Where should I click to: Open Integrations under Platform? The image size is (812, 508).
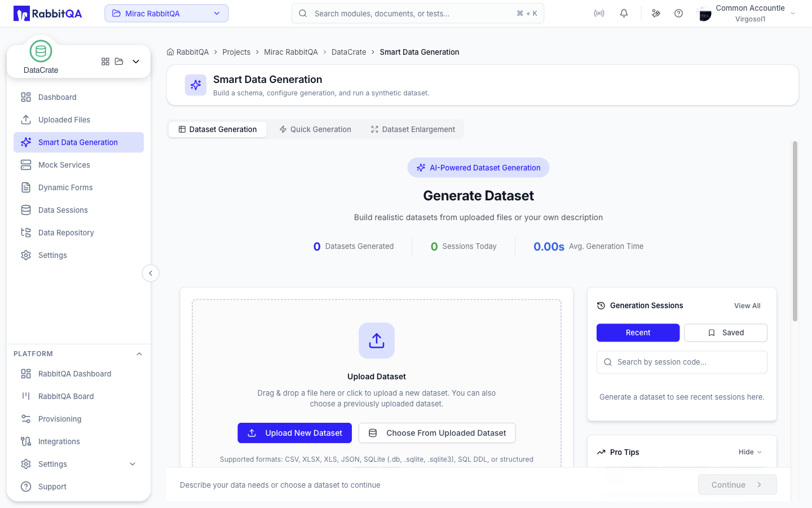(x=78, y=441)
